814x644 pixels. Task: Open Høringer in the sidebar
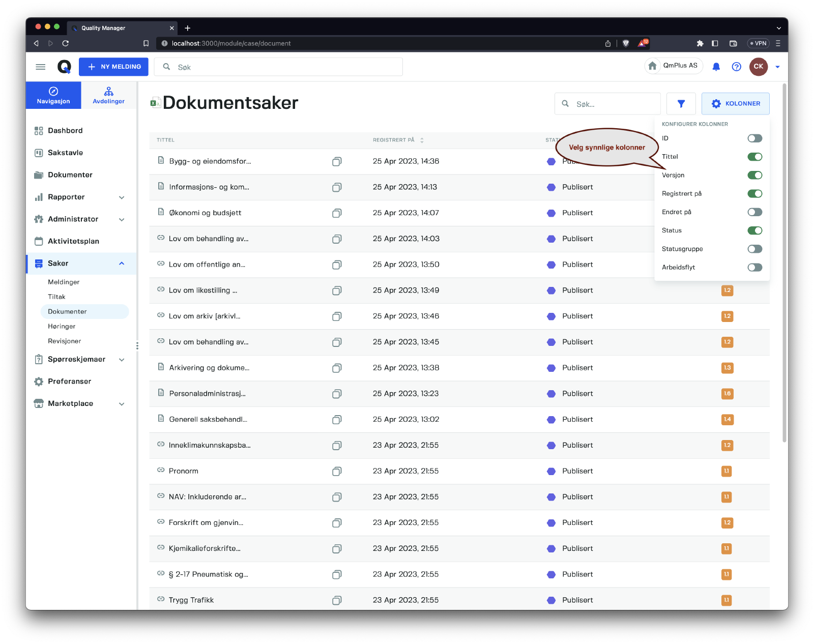pos(62,327)
